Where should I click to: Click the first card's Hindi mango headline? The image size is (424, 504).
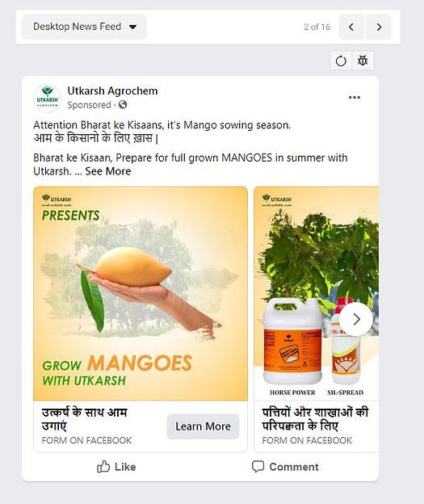pyautogui.click(x=85, y=419)
